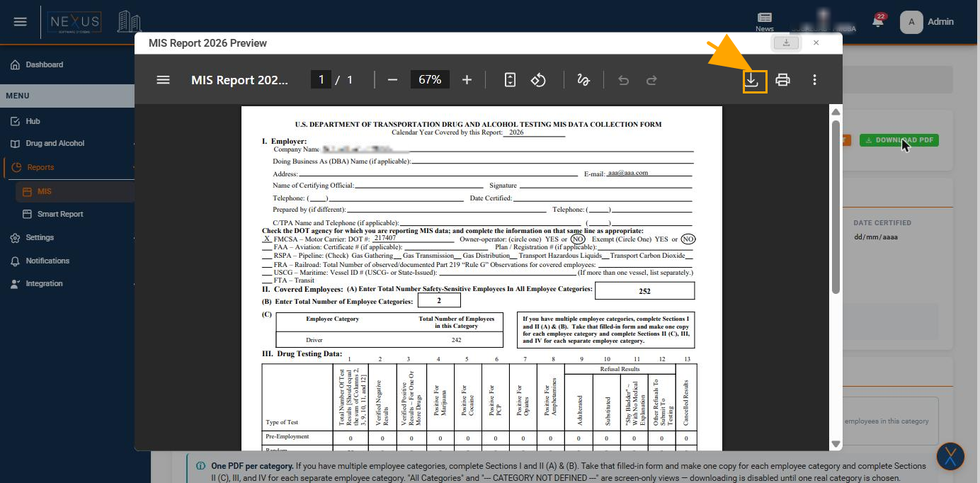Zoom out the PDF with minus button
Image resolution: width=980 pixels, height=483 pixels.
click(392, 80)
